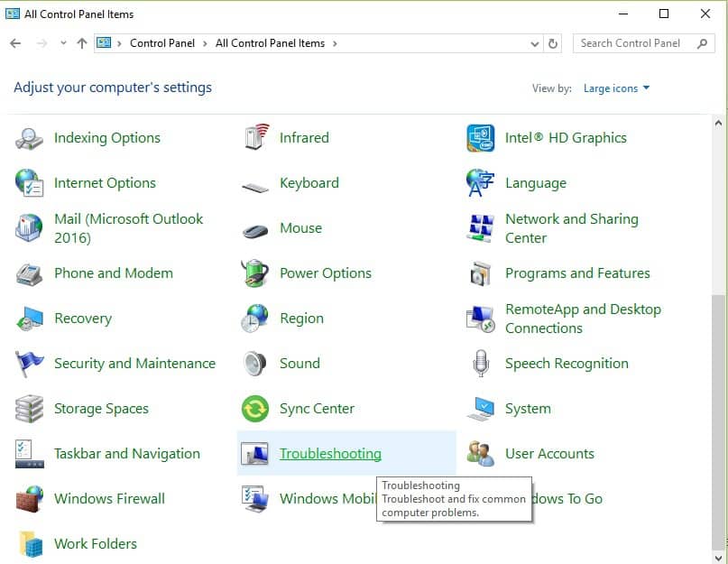Maximize the All Control Panel Items window

tap(664, 14)
